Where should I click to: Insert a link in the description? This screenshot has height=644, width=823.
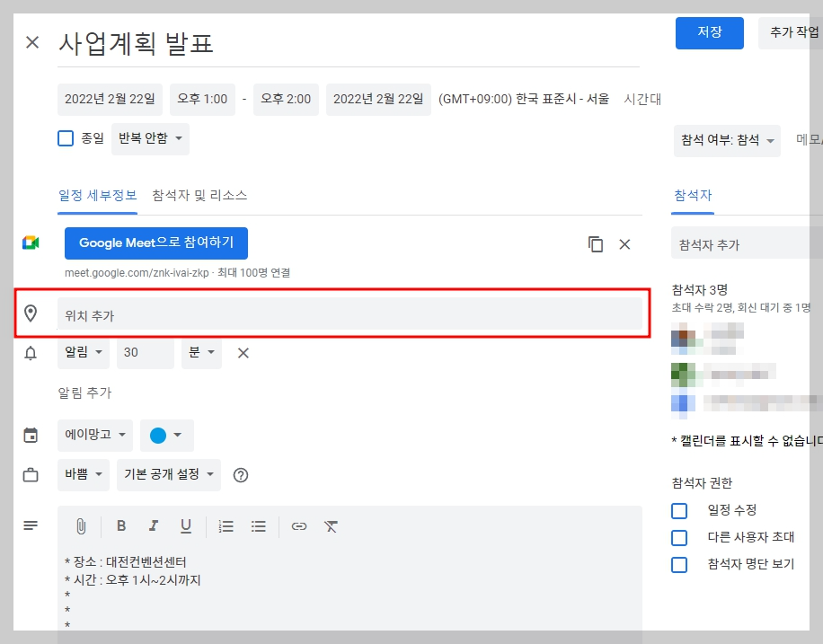tap(299, 525)
